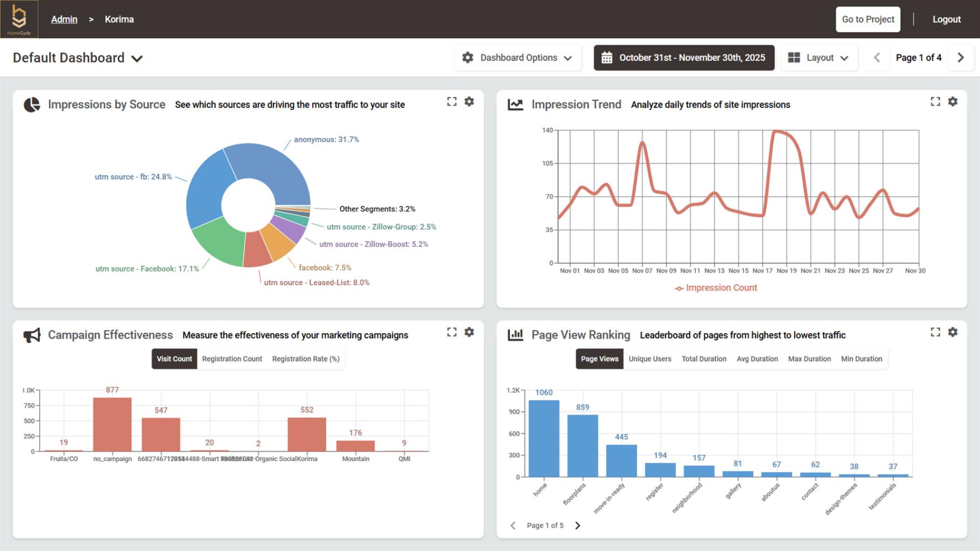
Task: Click the calendar icon in the date range selector
Action: [608, 58]
